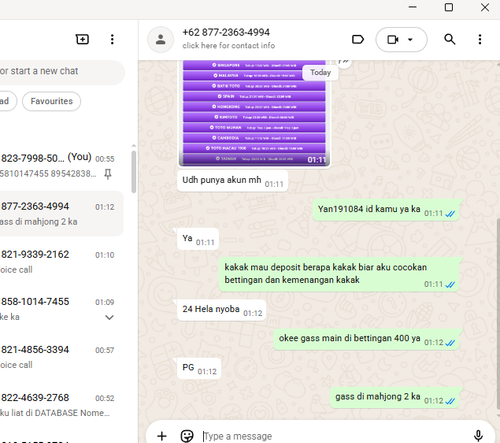Open the purple schedule image in chat
Image resolution: width=500 pixels, height=443 pixels.
[254, 113]
